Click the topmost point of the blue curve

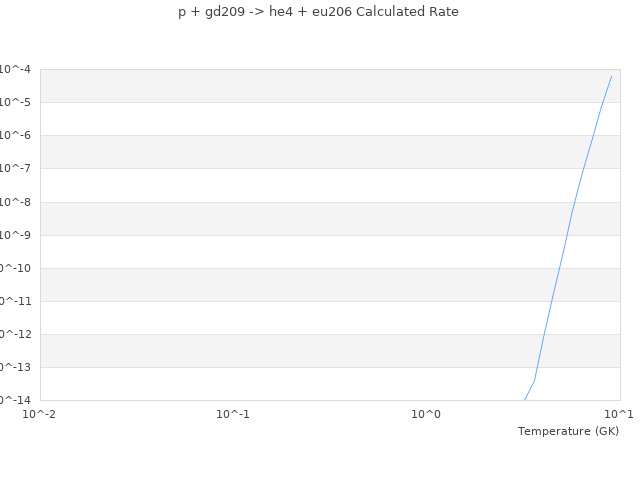click(611, 76)
